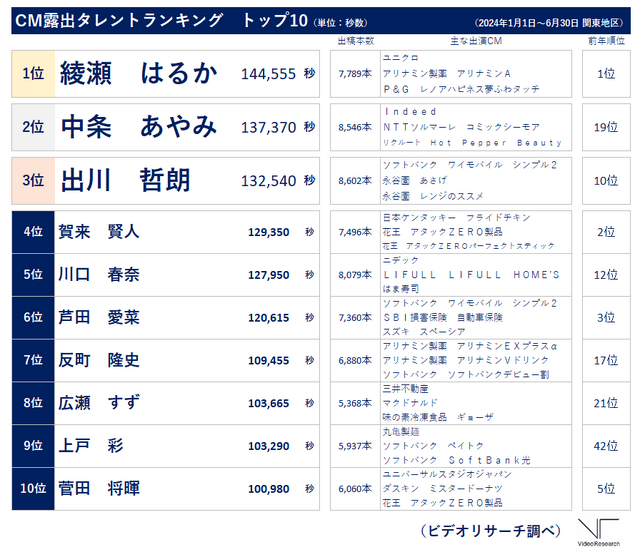
Task: Select the 賀来 賢人 row name
Action: tap(100, 232)
